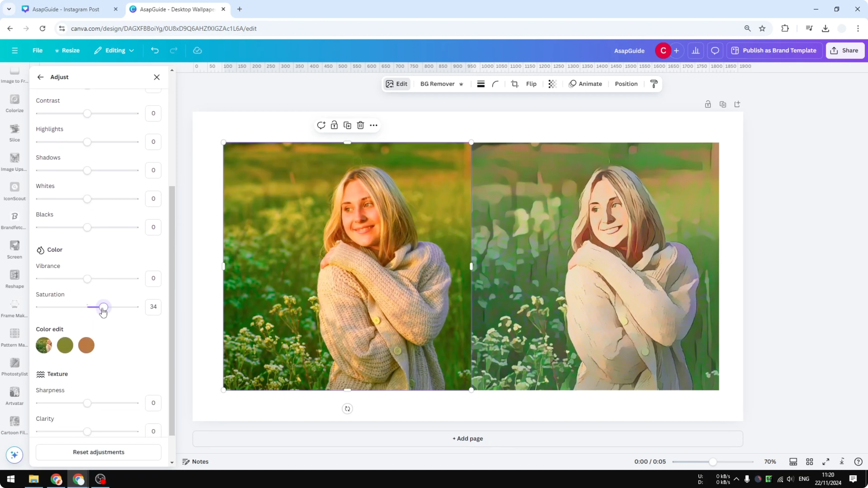Lock the selected image element
This screenshot has height=488, width=868.
(x=334, y=125)
